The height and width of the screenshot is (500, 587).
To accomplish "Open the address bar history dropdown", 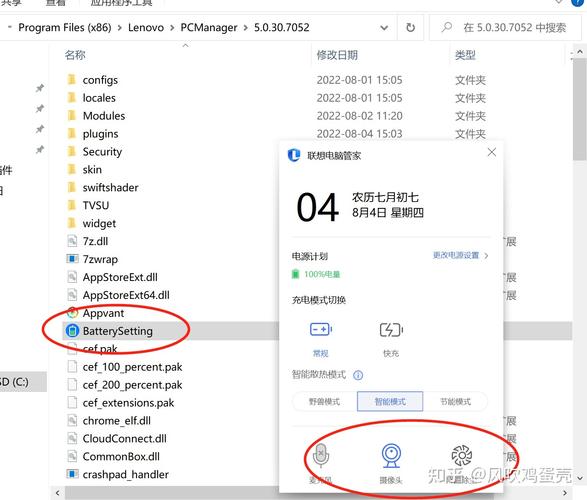I will tap(384, 28).
